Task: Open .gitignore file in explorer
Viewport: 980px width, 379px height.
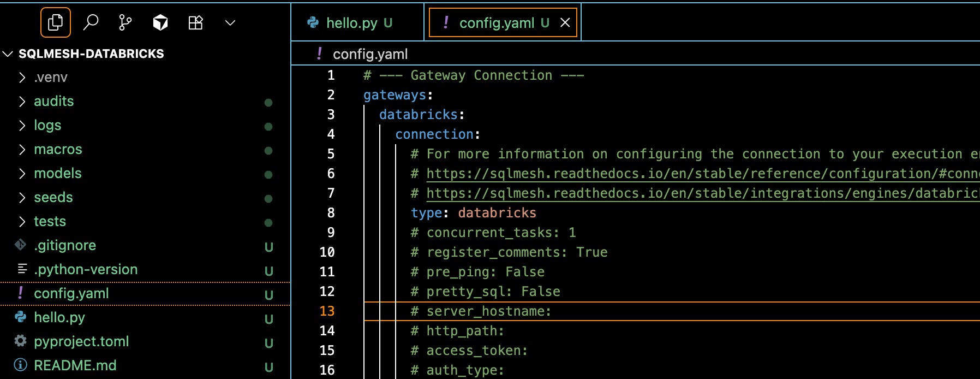Action: (145, 246)
